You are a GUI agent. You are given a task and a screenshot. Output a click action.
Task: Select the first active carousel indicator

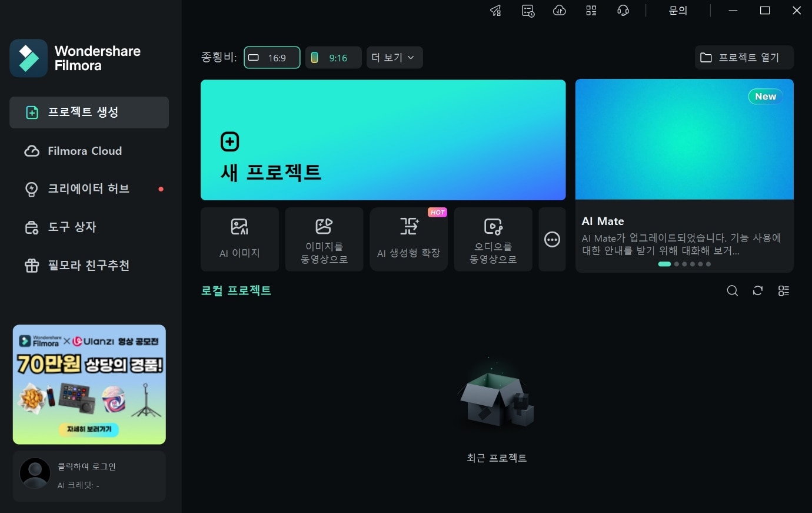pos(664,264)
